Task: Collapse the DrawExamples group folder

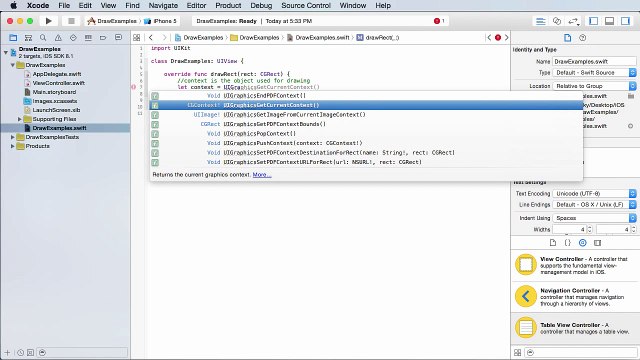Action: click(x=13, y=65)
